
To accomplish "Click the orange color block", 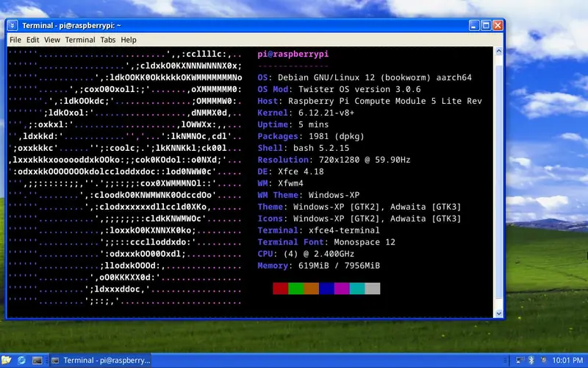I will pos(311,289).
